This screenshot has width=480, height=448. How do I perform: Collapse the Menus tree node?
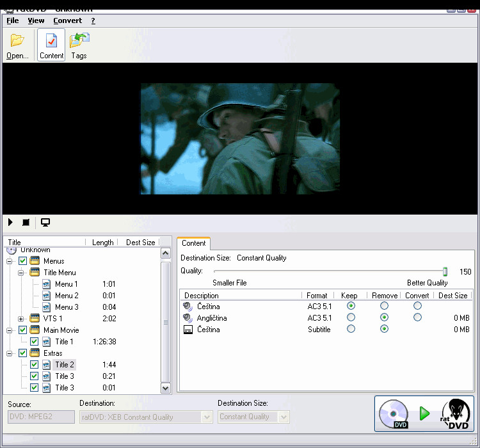click(x=10, y=261)
